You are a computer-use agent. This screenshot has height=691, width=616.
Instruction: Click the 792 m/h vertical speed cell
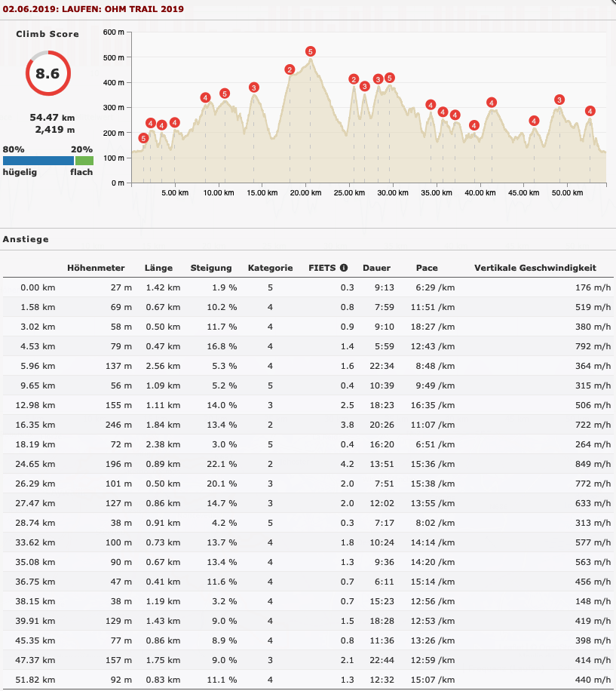coord(593,346)
